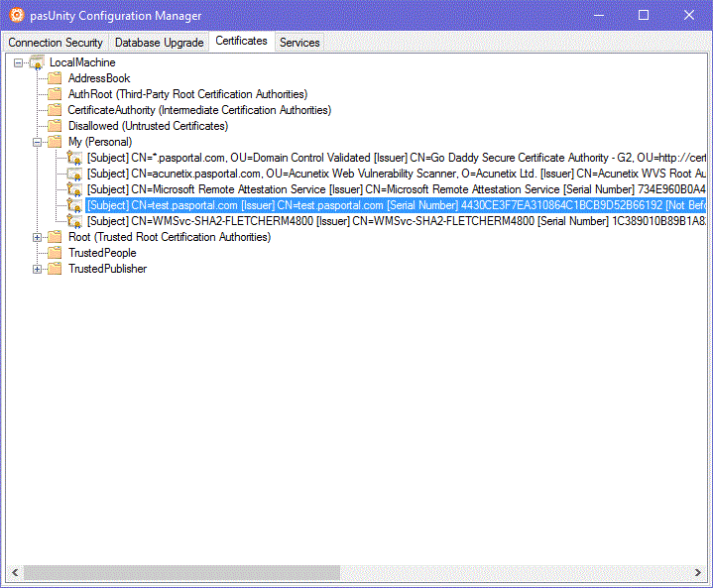Click the pasUnity app icon in title bar
The width and height of the screenshot is (713, 588).
[17, 15]
